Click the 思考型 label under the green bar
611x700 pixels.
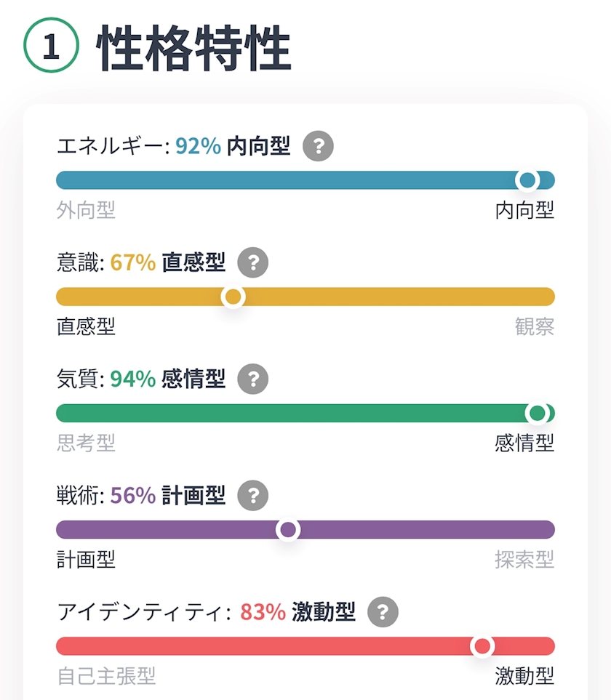click(86, 443)
